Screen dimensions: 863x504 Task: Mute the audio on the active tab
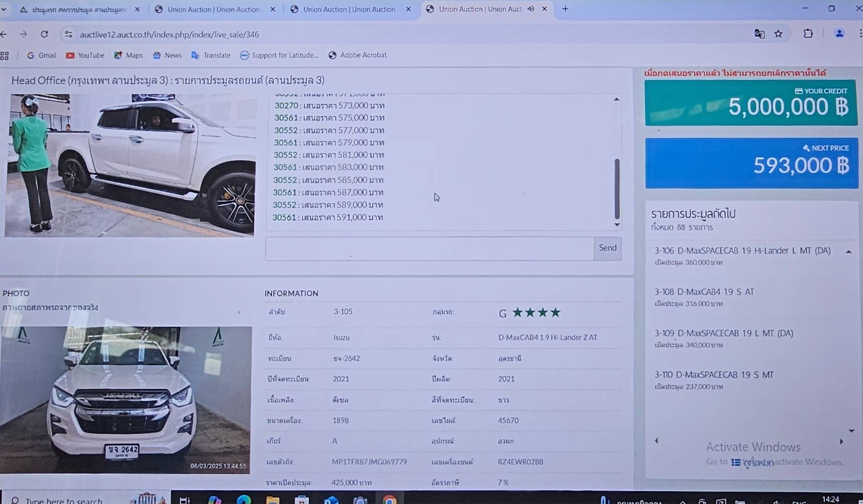pos(530,9)
